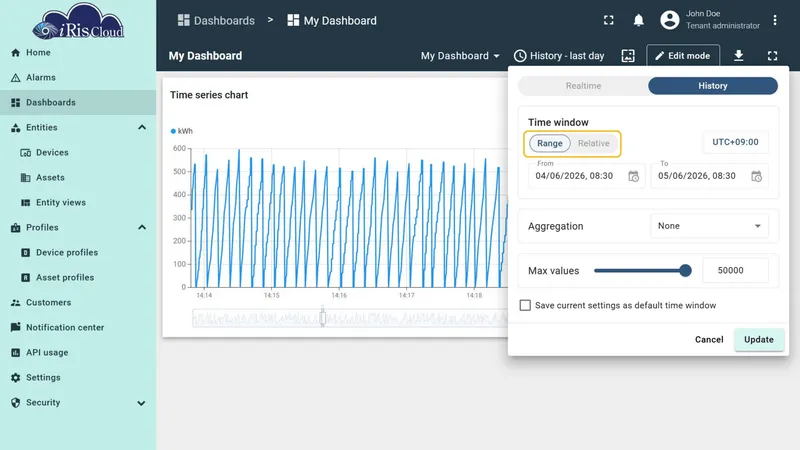The height and width of the screenshot is (450, 800).
Task: Go to Customers in the sidebar
Action: (78, 303)
